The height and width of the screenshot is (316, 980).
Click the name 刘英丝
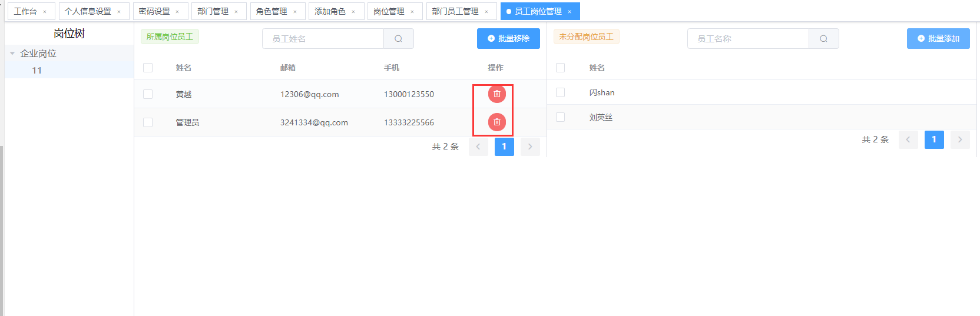pos(601,117)
